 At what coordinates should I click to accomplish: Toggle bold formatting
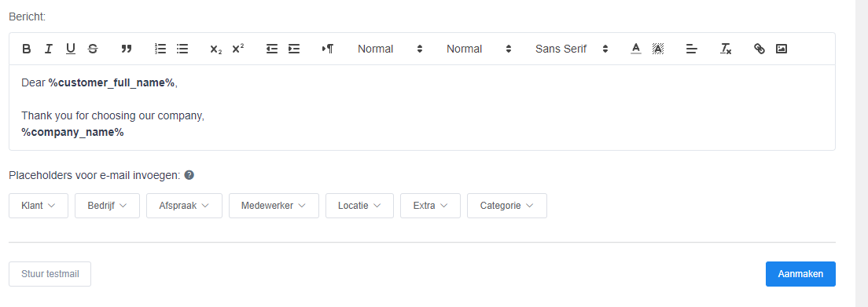(27, 49)
